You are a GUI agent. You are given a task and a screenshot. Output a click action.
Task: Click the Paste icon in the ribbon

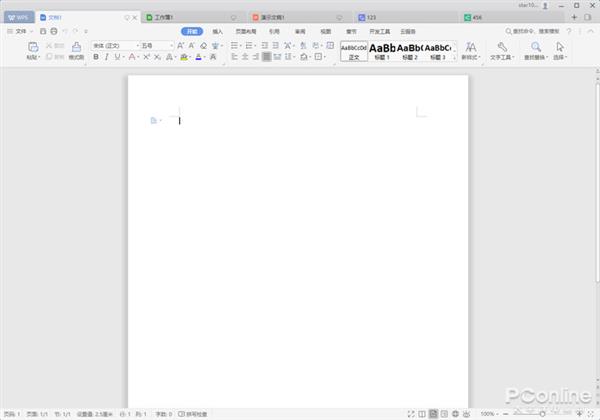point(33,47)
